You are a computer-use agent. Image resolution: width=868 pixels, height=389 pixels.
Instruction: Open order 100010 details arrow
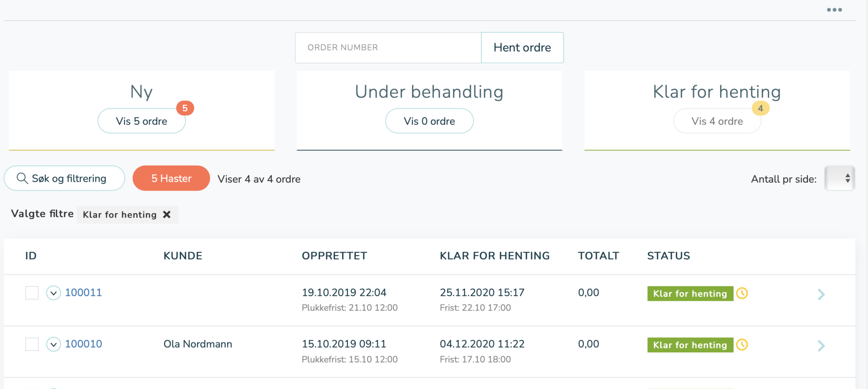pyautogui.click(x=821, y=345)
